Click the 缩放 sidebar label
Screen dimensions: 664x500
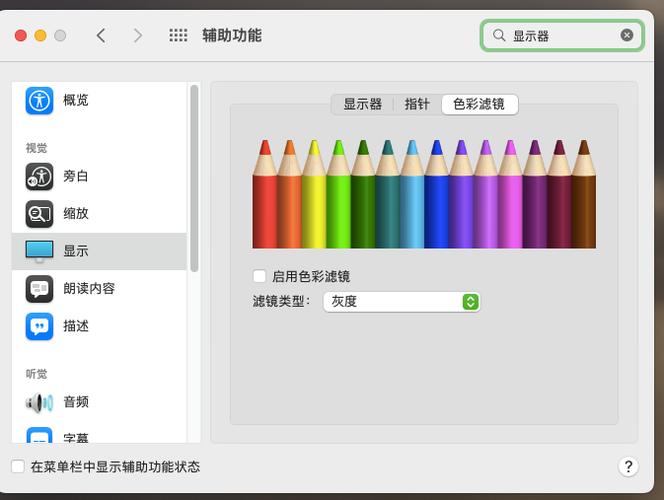pyautogui.click(x=76, y=213)
